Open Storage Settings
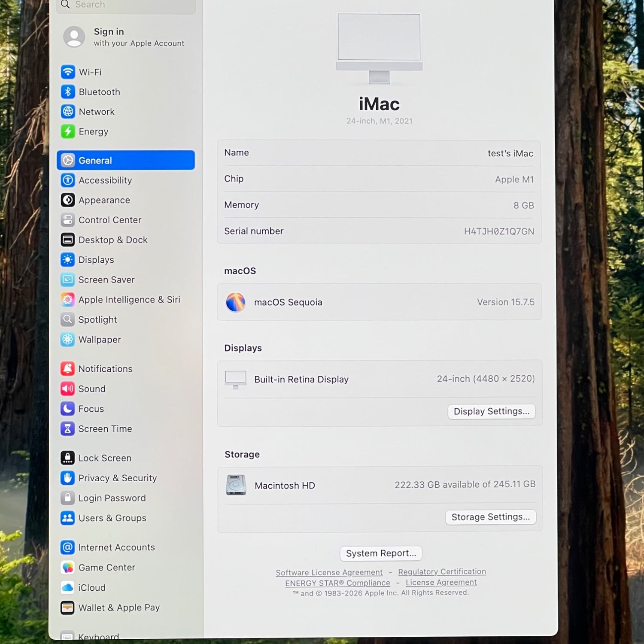 tap(490, 517)
